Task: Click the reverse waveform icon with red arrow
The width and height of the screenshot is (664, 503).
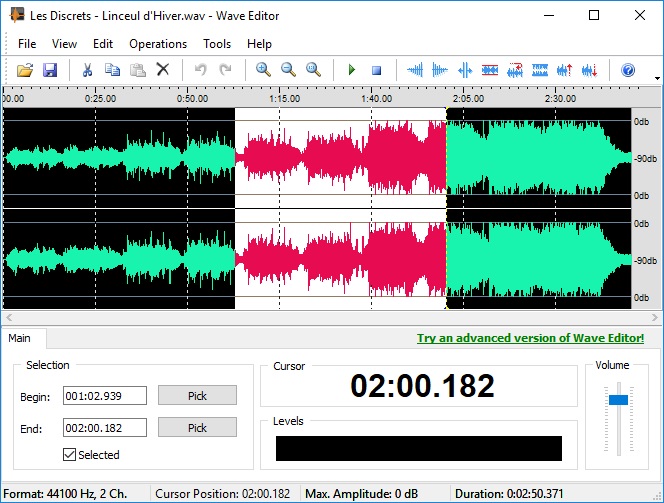Action: [515, 70]
